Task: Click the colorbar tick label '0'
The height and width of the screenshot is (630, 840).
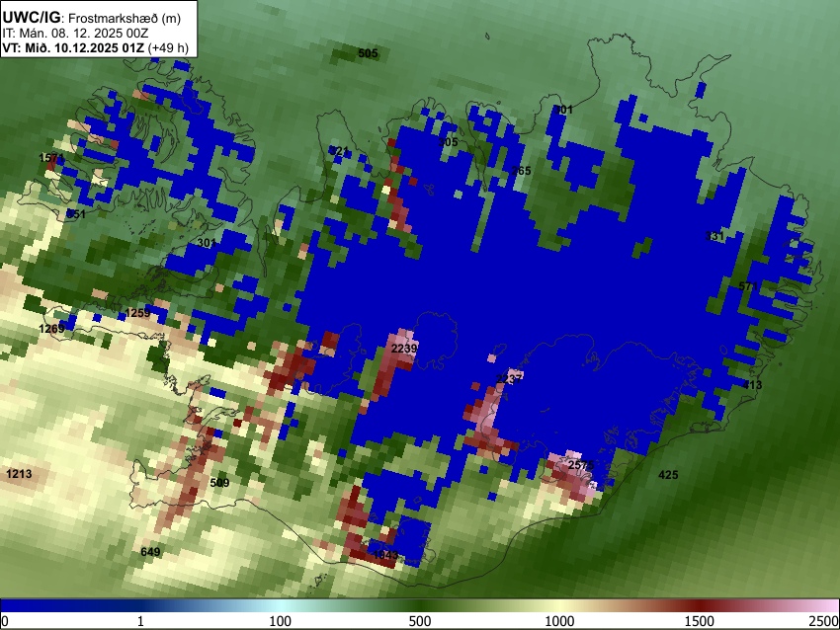Action: 5,621
